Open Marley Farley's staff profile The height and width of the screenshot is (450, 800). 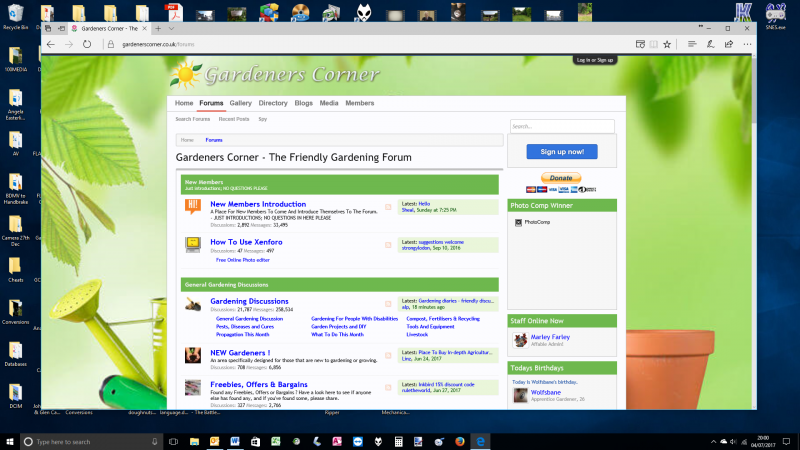point(551,337)
